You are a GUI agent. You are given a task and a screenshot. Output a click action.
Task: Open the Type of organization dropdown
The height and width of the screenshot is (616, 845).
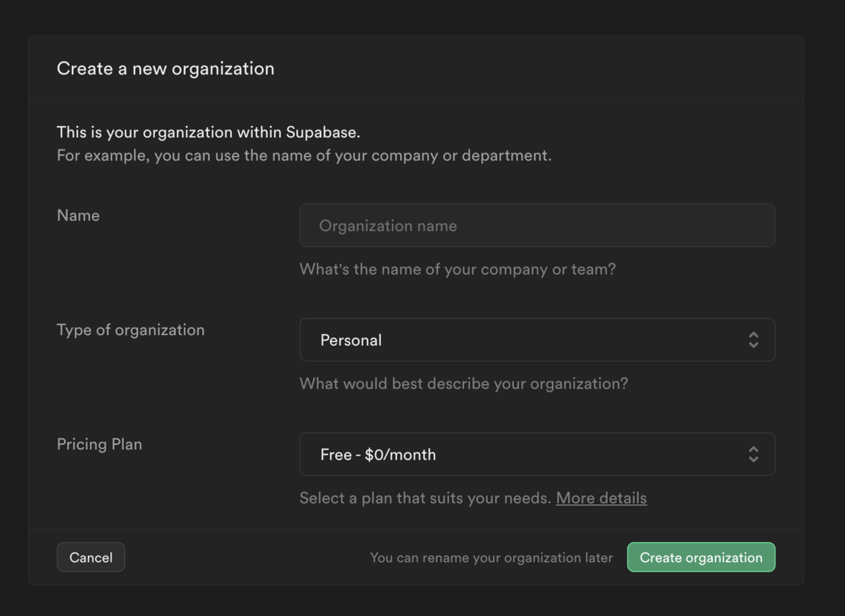click(x=537, y=340)
